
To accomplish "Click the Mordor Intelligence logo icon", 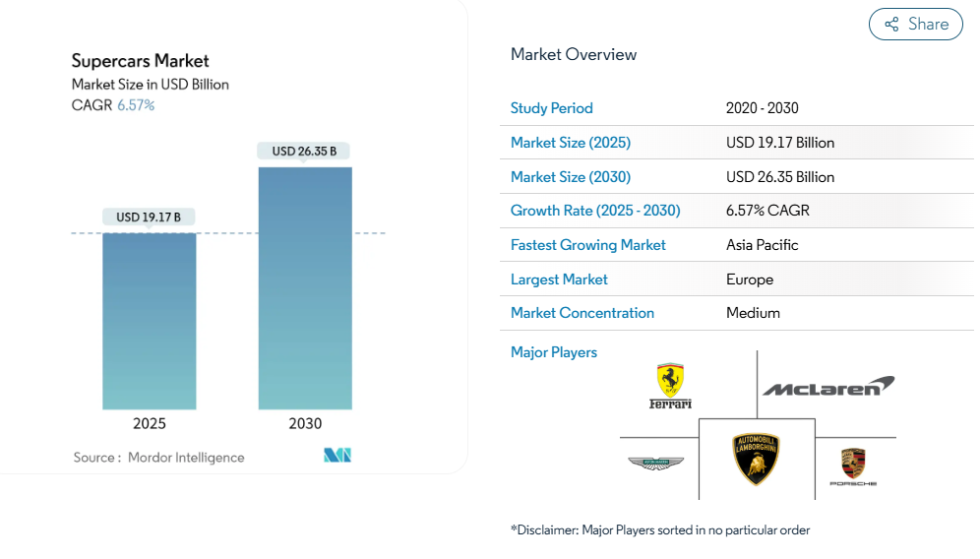I will point(337,456).
